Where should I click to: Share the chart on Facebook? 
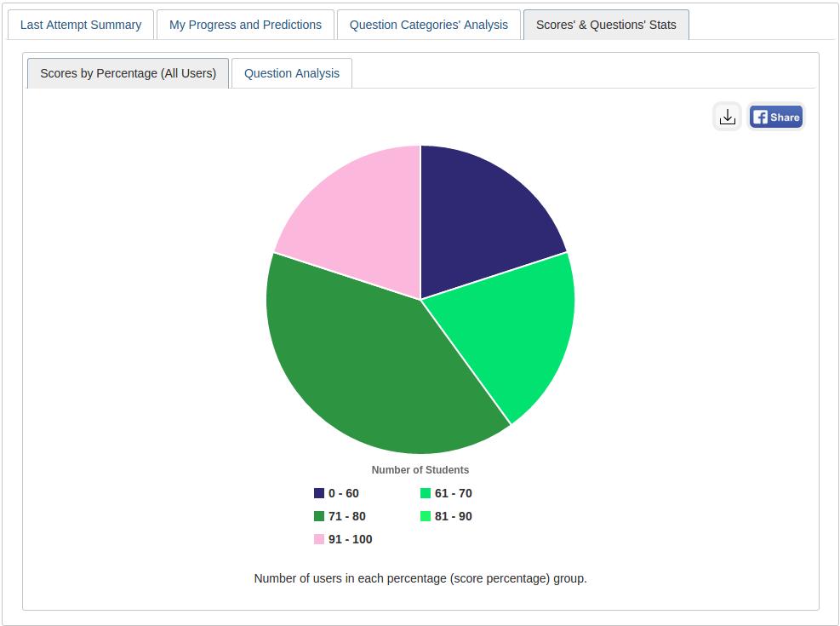[x=776, y=117]
